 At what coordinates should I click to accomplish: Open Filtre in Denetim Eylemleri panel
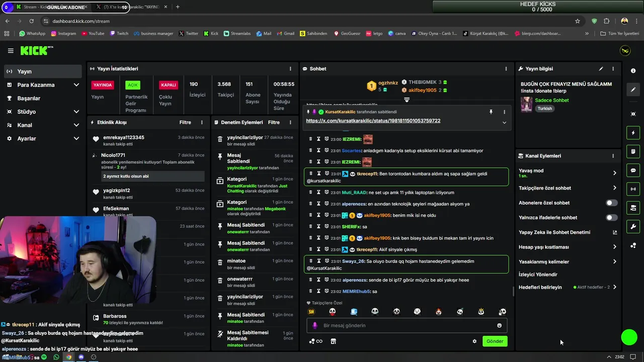coord(274,122)
